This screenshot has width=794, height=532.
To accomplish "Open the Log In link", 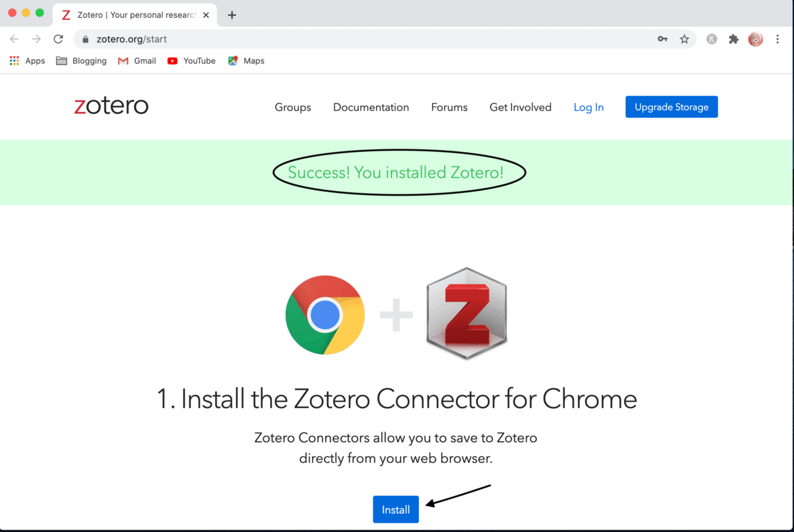I will (588, 107).
